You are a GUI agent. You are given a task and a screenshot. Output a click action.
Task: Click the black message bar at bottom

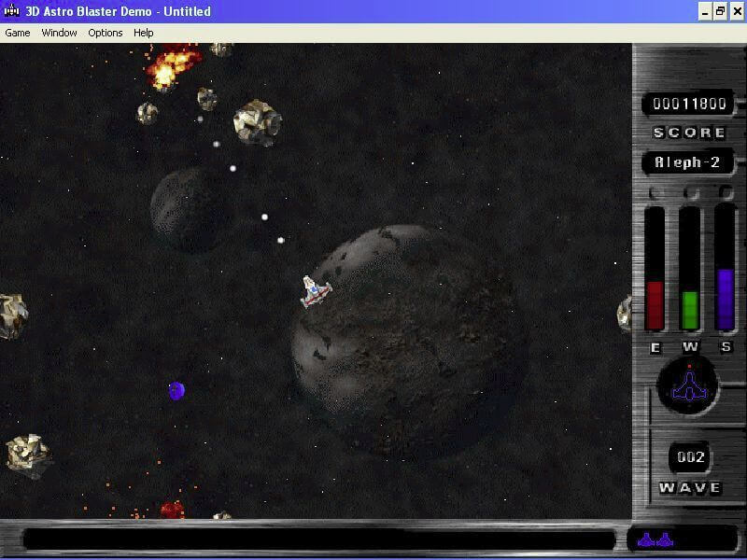point(319,540)
